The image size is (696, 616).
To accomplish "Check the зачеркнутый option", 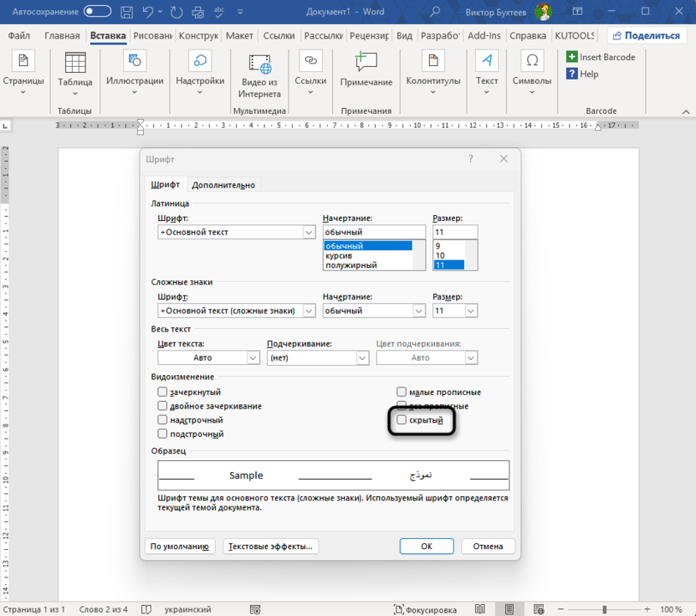I will coord(163,391).
